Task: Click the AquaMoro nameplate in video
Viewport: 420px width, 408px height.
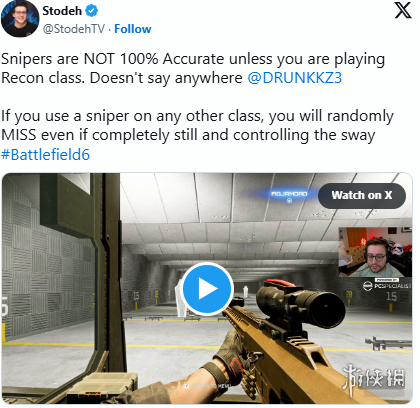Action: (289, 195)
